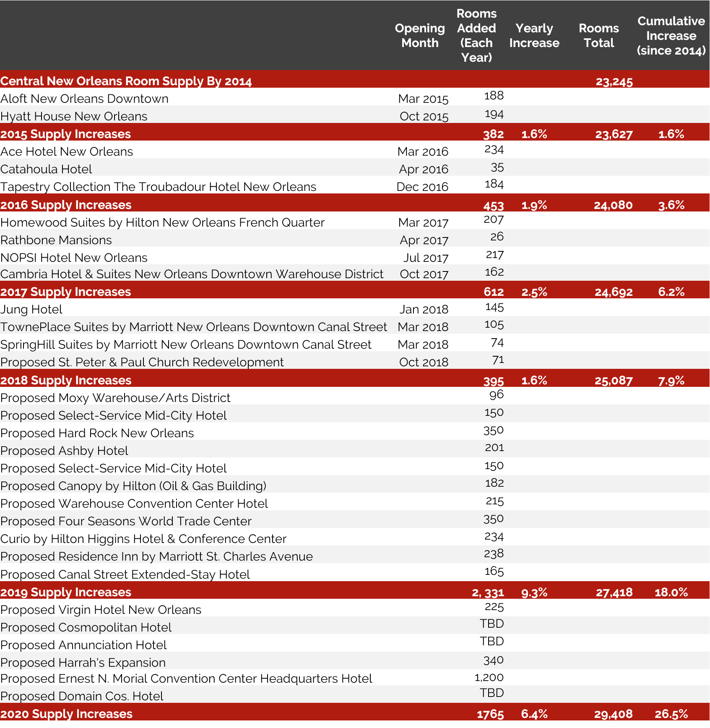
Task: Click the 'Rooms Added (Each Year)' header
Action: point(476,36)
